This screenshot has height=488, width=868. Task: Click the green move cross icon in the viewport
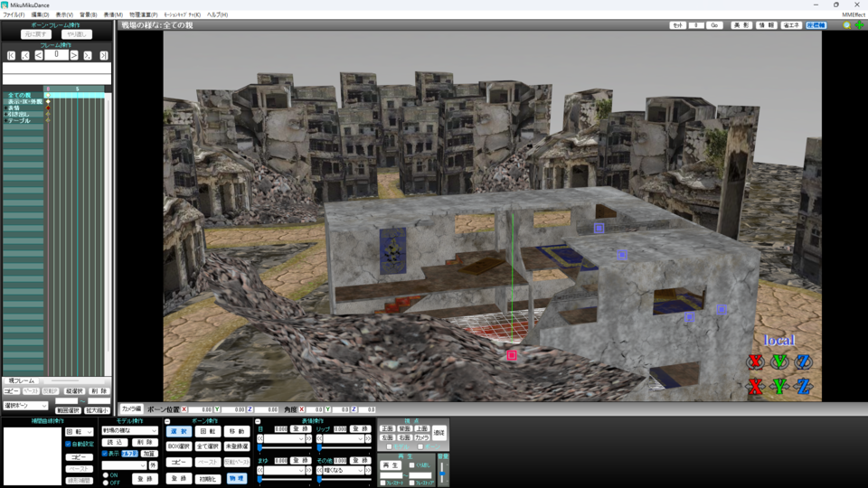860,25
